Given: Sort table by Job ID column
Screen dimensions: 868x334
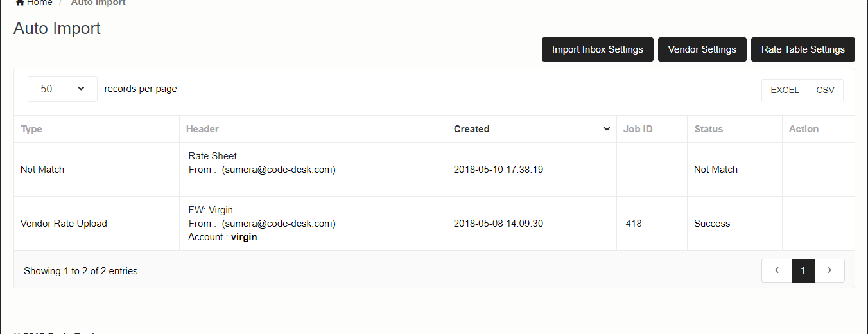Looking at the screenshot, I should point(638,129).
